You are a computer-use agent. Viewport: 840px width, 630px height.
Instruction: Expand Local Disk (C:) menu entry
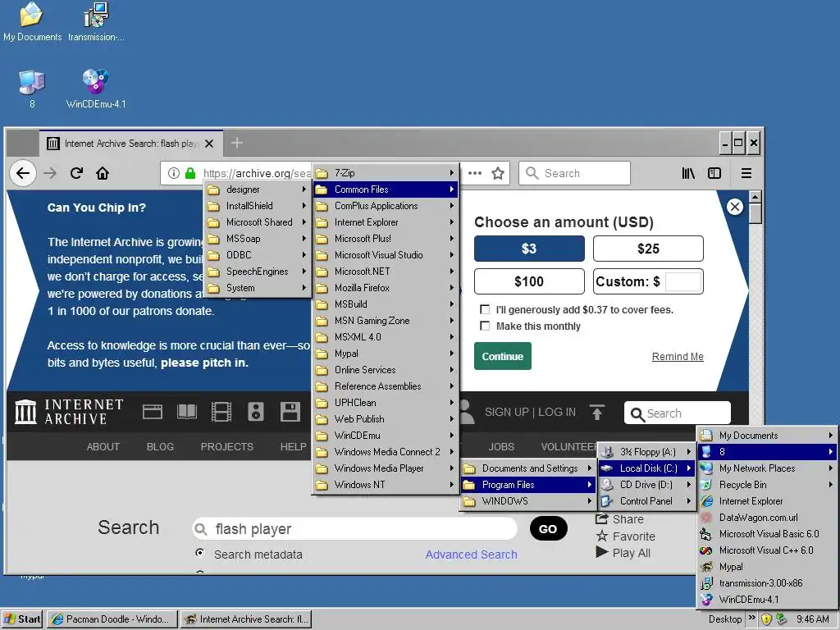(x=646, y=468)
